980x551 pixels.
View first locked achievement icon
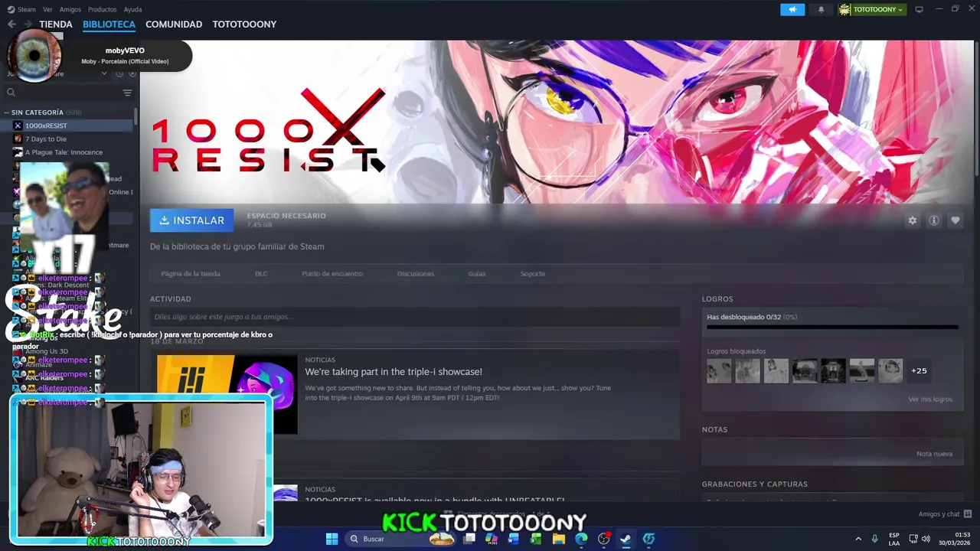tap(719, 370)
